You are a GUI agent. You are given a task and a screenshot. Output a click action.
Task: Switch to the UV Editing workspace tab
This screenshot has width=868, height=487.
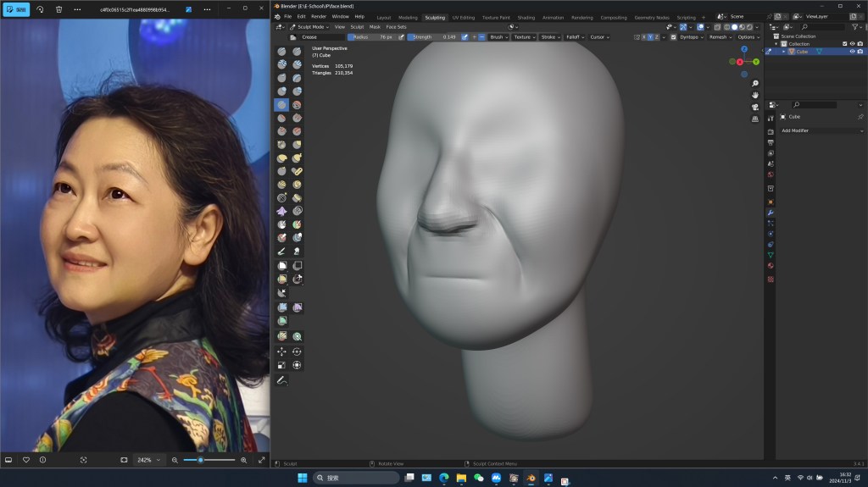(463, 17)
